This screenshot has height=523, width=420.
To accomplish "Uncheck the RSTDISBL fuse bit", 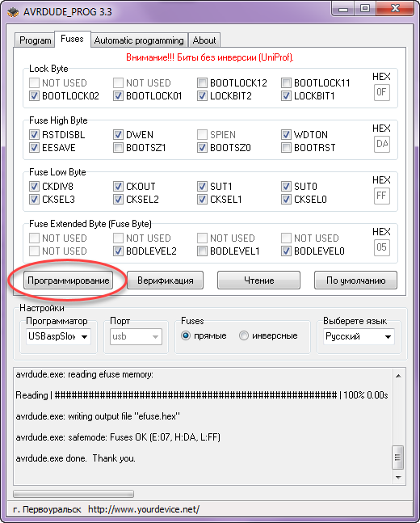I will [x=34, y=134].
